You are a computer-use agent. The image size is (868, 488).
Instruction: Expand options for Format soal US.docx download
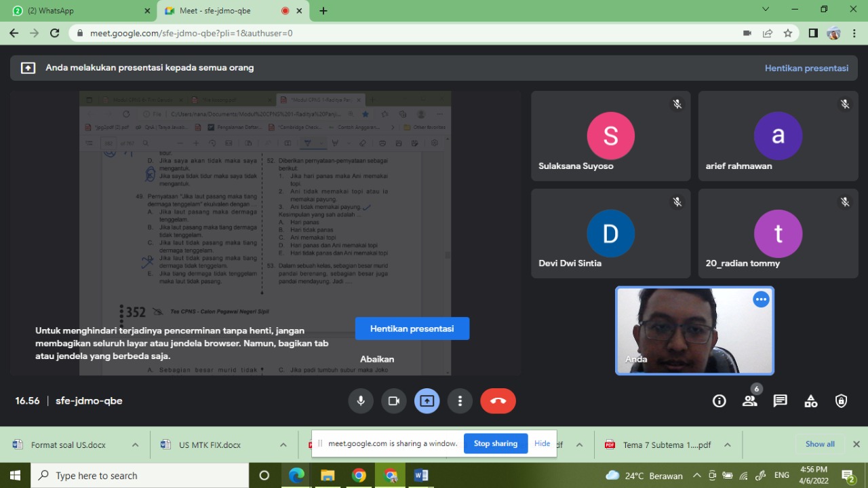135,445
